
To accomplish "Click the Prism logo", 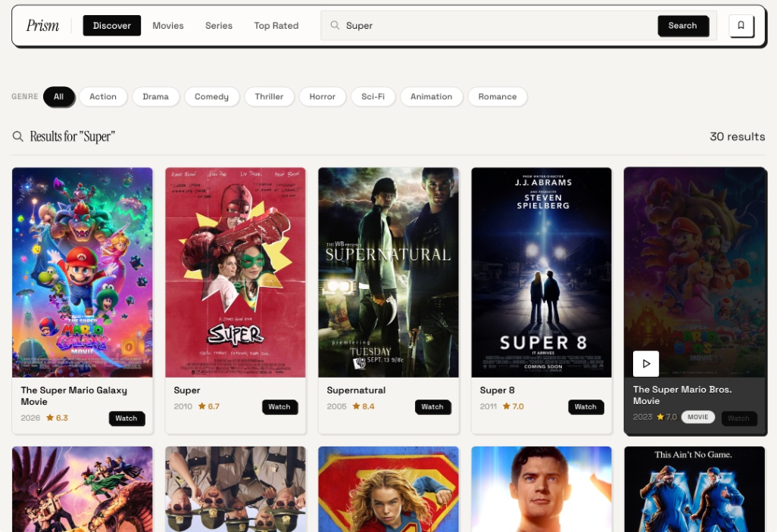I will coord(42,25).
